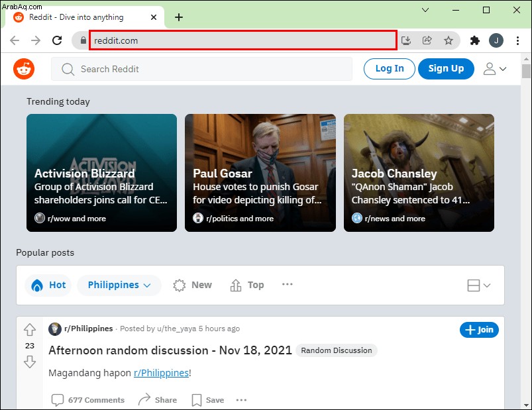Open the Paul Gosar trending card
Screen dimensions: 532x410
tap(260, 173)
